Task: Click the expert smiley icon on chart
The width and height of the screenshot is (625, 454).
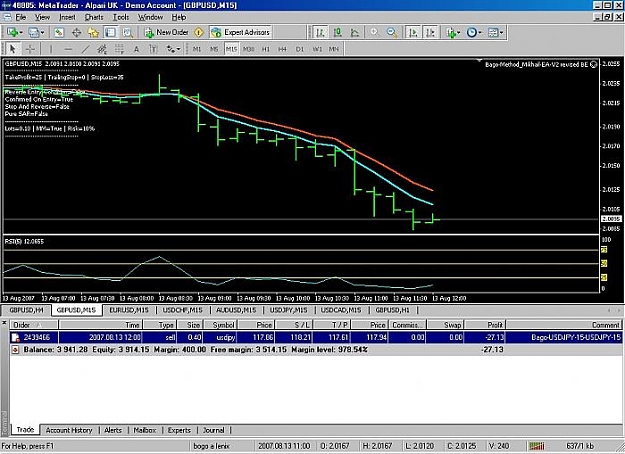Action: (594, 64)
